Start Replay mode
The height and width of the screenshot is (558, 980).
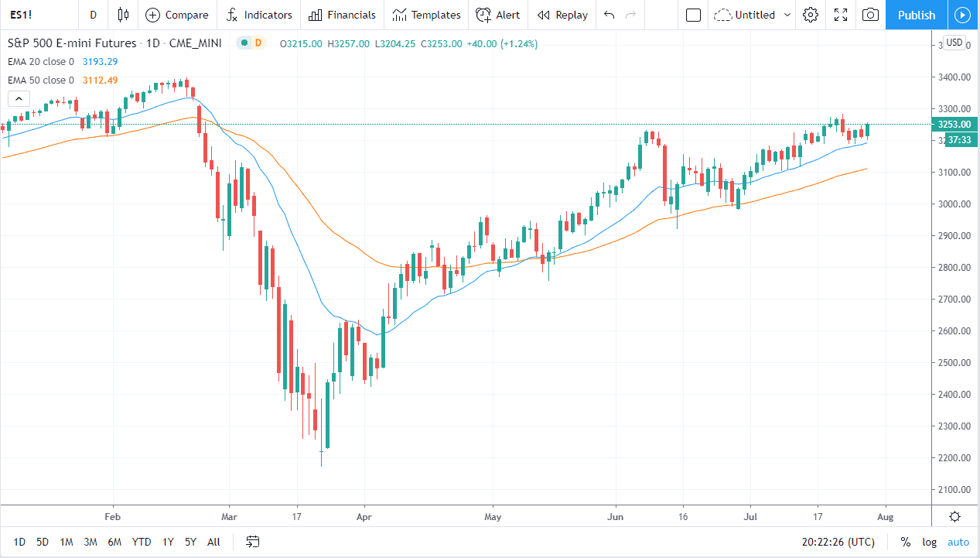click(562, 15)
